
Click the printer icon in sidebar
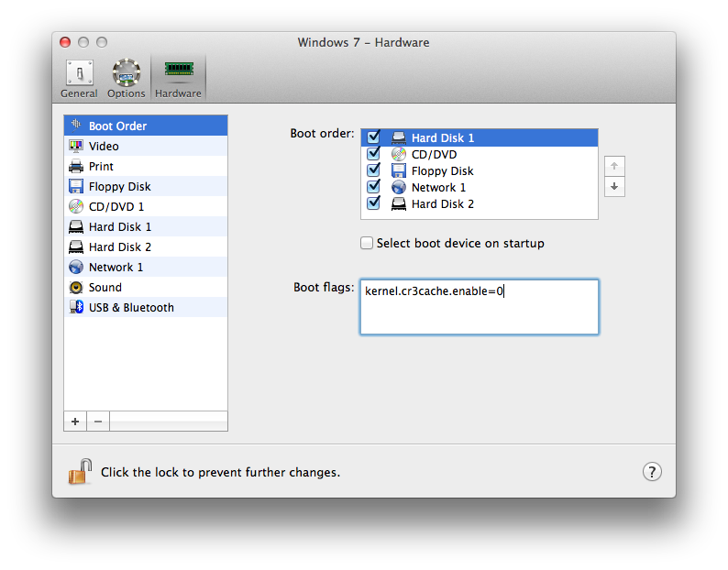(x=76, y=166)
